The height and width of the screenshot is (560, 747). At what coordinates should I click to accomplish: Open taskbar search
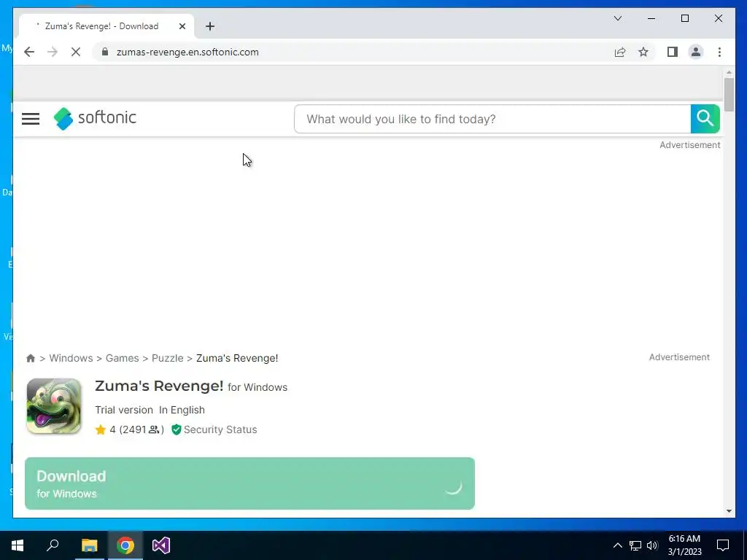point(53,545)
